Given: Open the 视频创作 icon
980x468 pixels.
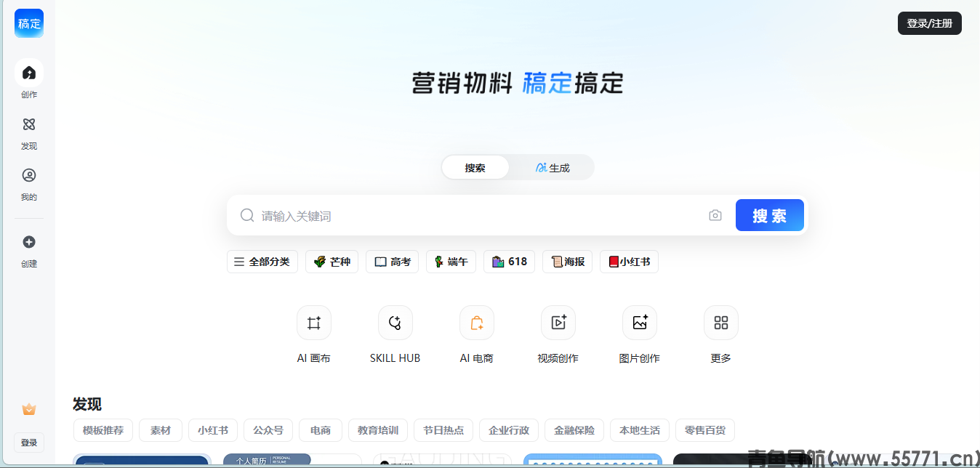Looking at the screenshot, I should 558,323.
